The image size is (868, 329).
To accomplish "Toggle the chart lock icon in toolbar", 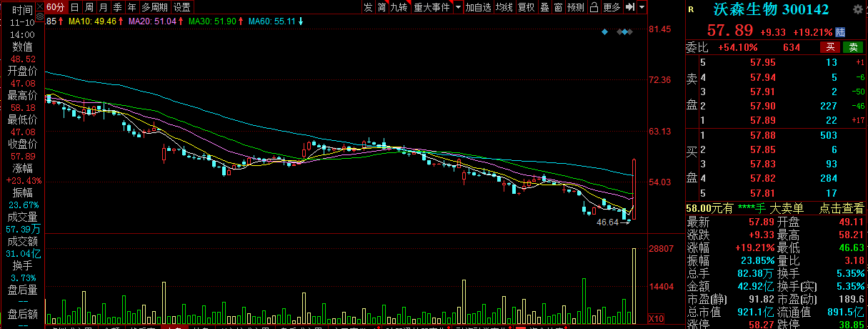I will point(595,7).
